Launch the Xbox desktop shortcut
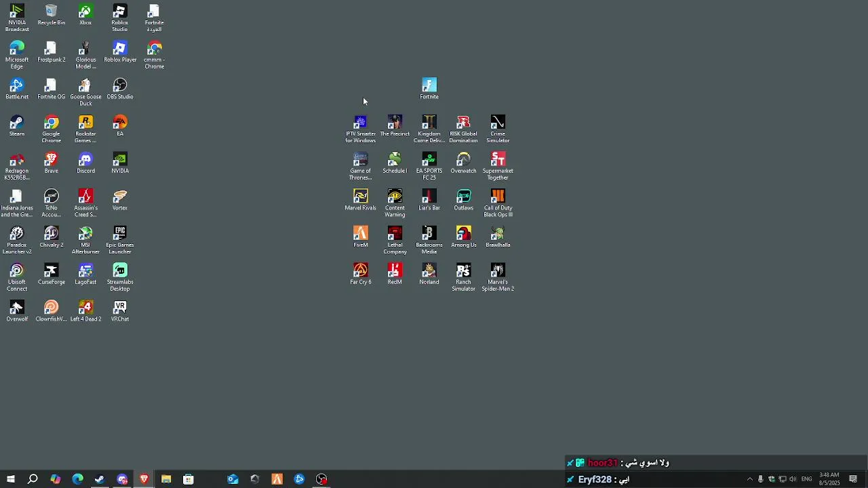Screen dimensions: 868x488 tap(85, 15)
